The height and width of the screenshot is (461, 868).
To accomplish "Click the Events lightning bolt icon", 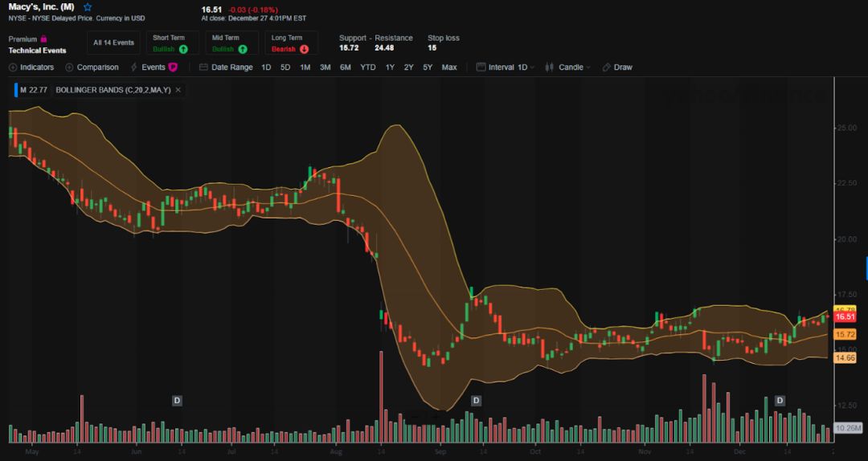I will tap(134, 67).
